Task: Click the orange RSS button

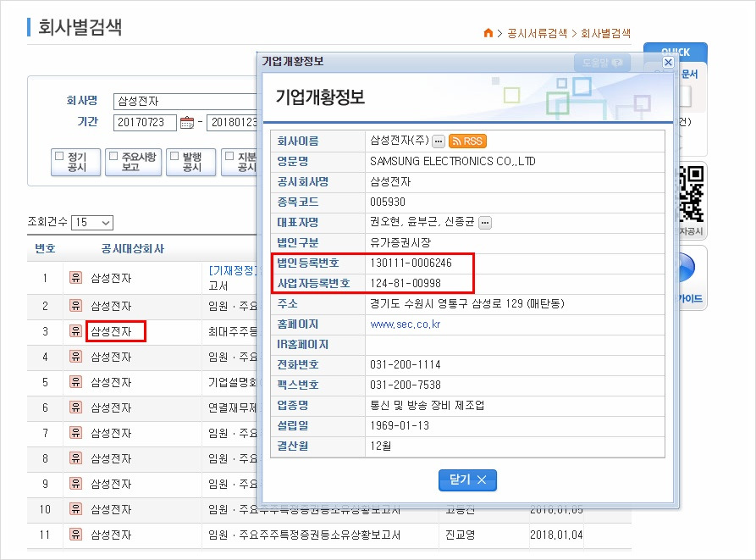Action: [x=467, y=141]
